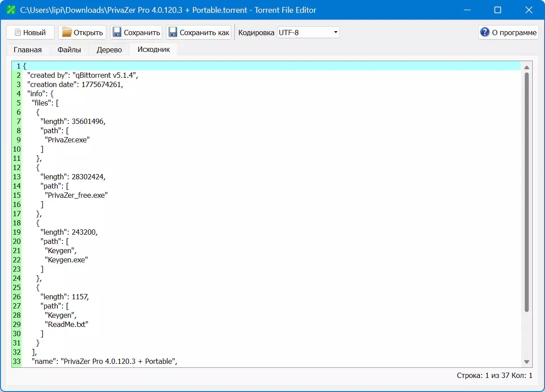The height and width of the screenshot is (392, 545).
Task: Save the torrent with Сохранить
Action: tap(136, 32)
